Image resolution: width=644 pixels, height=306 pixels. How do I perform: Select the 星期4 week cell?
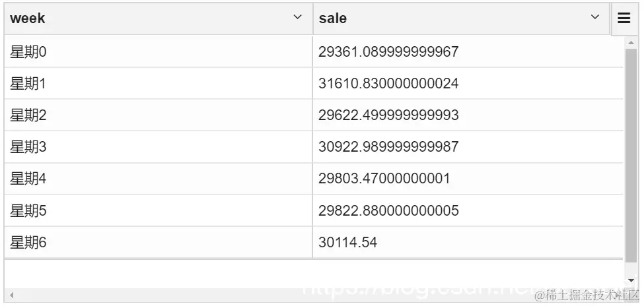[x=28, y=179]
